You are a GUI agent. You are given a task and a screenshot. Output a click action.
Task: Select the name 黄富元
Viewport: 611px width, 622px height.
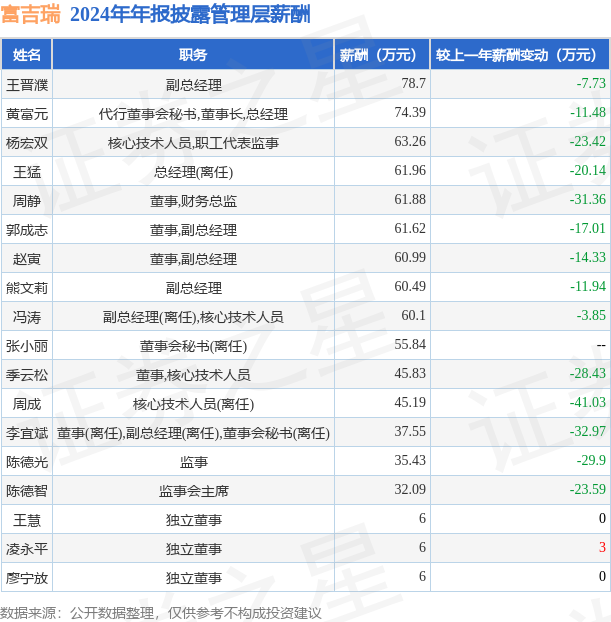point(27,114)
